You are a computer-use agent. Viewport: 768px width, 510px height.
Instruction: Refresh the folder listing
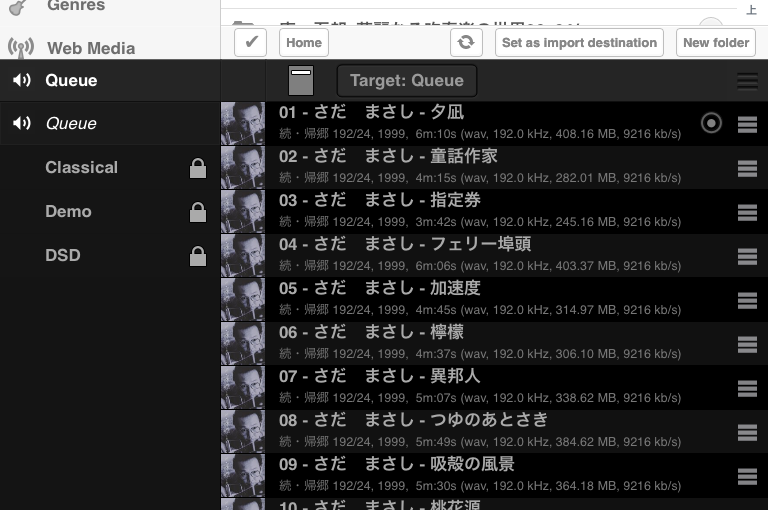pyautogui.click(x=466, y=43)
